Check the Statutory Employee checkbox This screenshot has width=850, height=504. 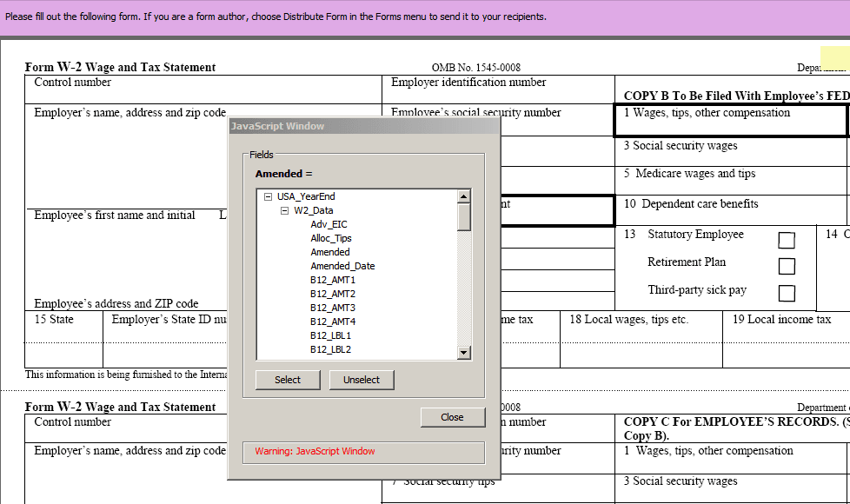(x=787, y=239)
